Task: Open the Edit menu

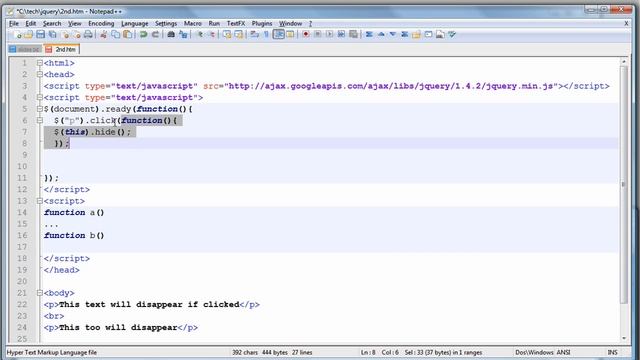Action: pos(31,24)
